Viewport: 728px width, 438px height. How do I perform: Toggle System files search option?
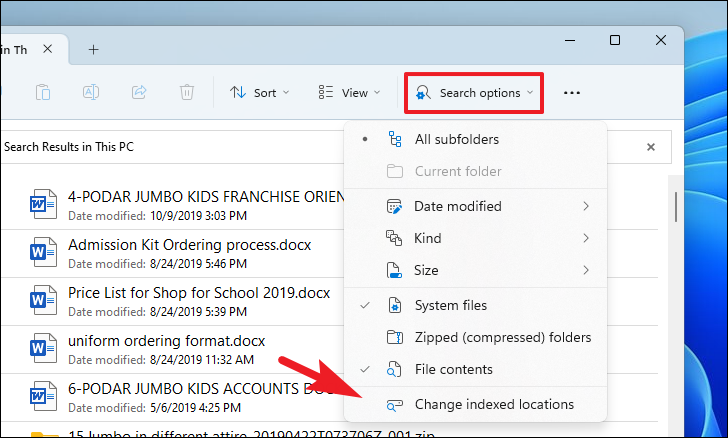(x=475, y=305)
